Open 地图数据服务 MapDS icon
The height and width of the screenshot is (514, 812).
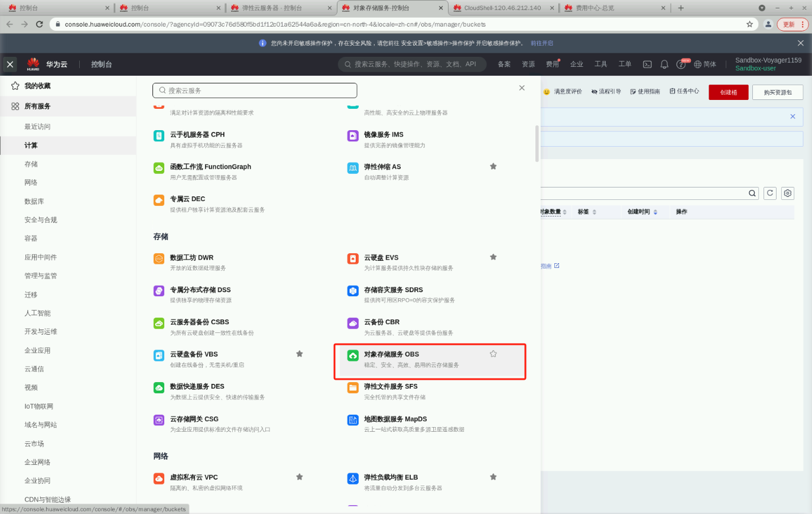tap(353, 420)
